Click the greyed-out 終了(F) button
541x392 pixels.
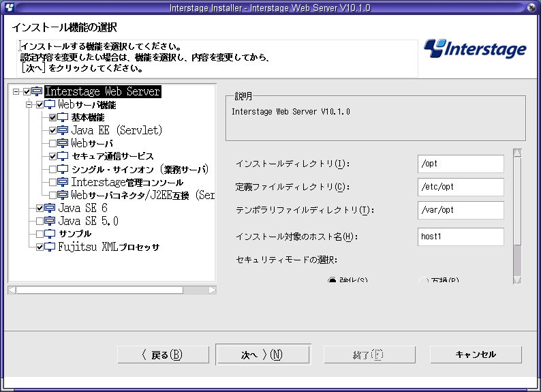(x=369, y=355)
